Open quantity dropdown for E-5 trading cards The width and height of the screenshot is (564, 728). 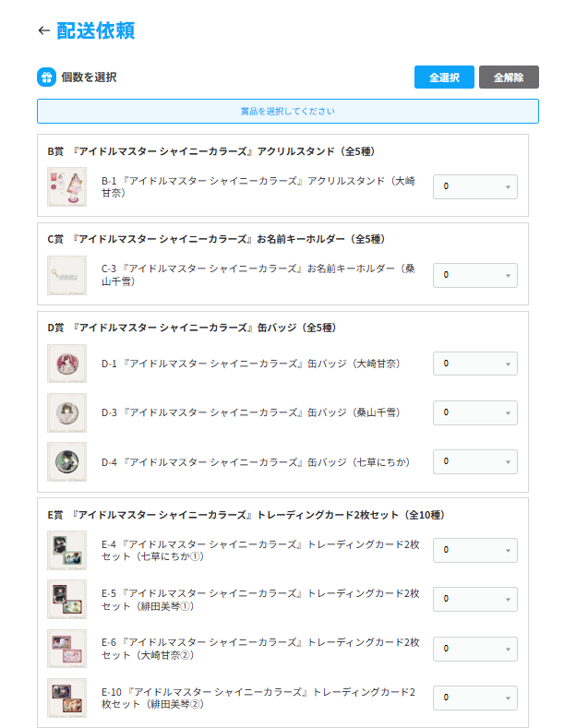click(x=474, y=600)
